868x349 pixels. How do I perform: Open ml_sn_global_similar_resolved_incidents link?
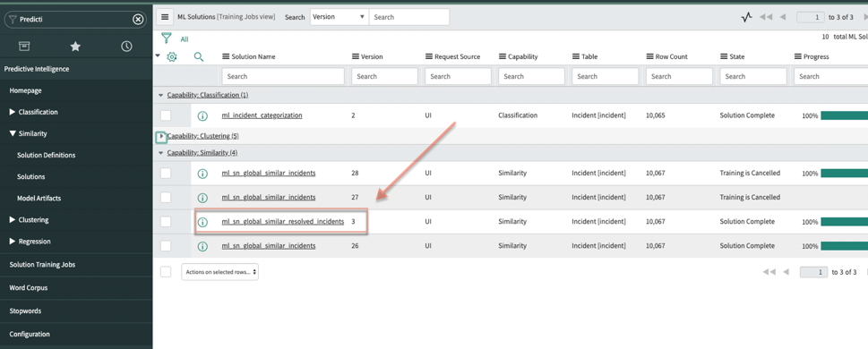[283, 222]
